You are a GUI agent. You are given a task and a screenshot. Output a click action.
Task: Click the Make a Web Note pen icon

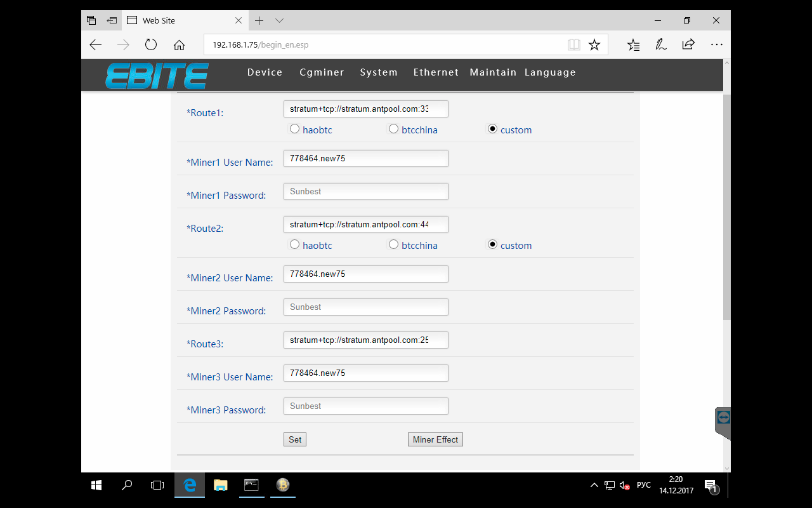pos(661,44)
